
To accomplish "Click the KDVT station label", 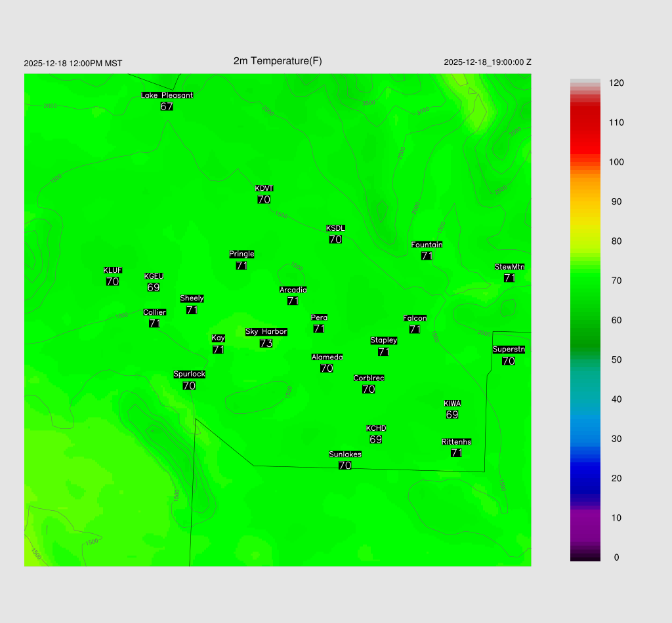I will (x=264, y=189).
